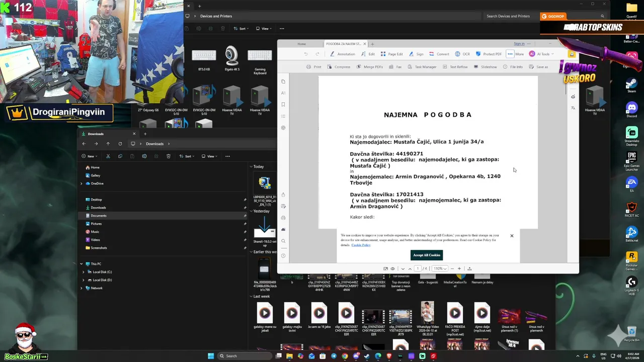Open Task Manager in PDF toolbar
This screenshot has width=644, height=362.
click(422, 67)
